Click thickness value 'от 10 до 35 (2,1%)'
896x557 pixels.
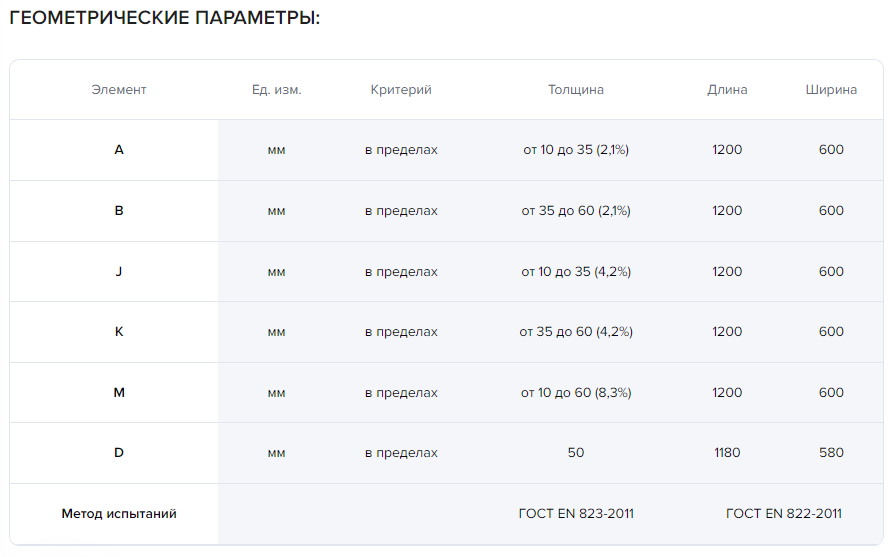pos(576,150)
